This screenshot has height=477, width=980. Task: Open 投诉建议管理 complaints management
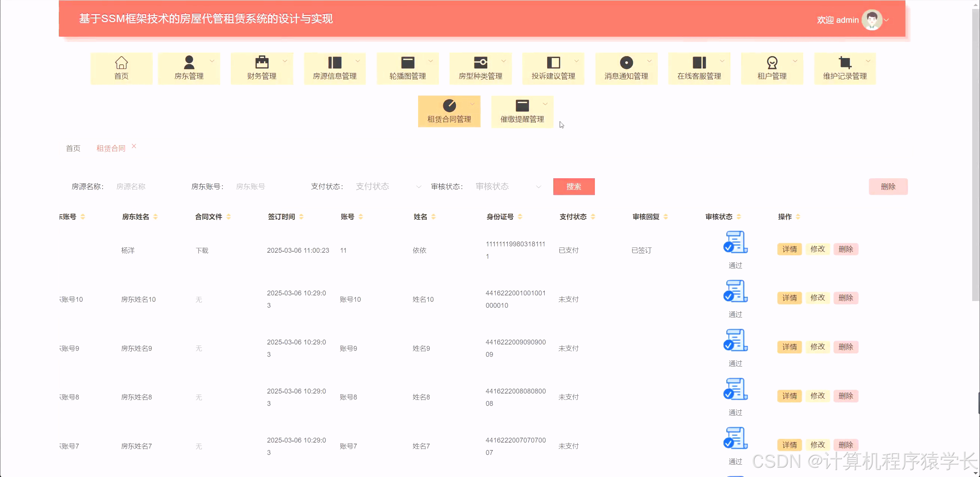point(553,69)
